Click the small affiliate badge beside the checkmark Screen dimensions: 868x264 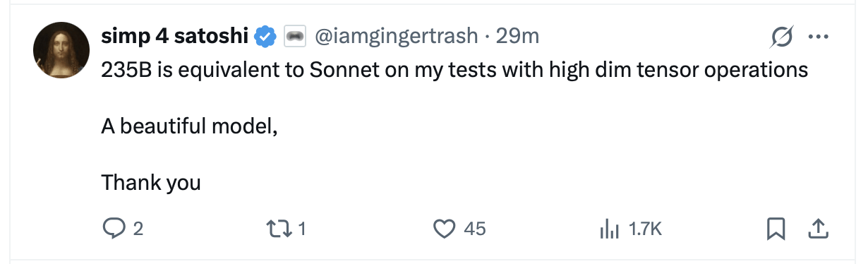point(294,36)
